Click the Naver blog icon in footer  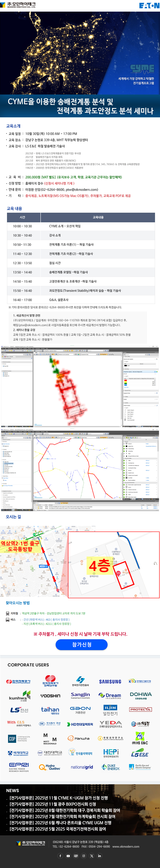tap(76, 856)
